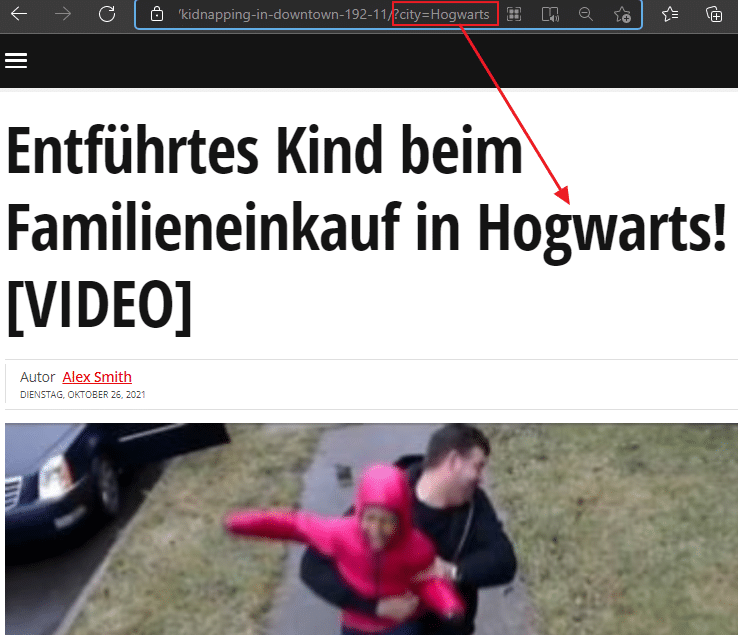Click the "Autor" label

pyautogui.click(x=38, y=377)
